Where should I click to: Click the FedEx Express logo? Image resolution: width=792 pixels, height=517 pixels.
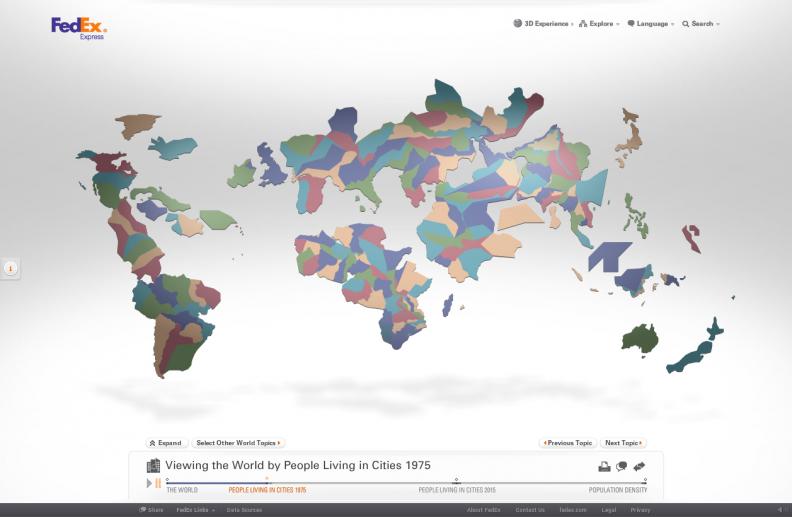coord(78,27)
